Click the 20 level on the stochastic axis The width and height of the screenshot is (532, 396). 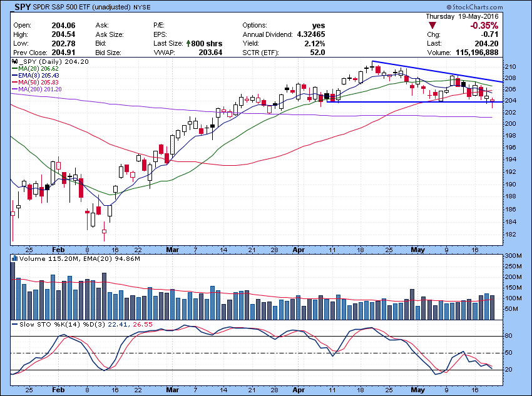(x=509, y=370)
